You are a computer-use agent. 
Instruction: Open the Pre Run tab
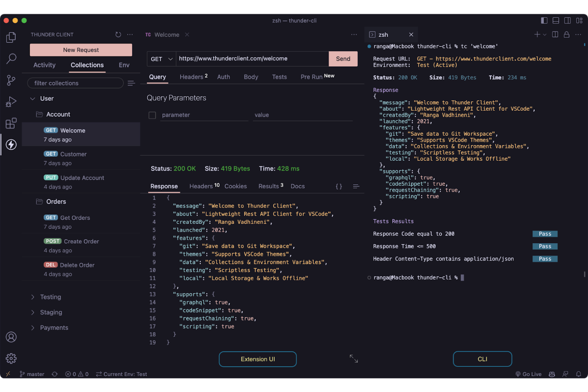[317, 77]
